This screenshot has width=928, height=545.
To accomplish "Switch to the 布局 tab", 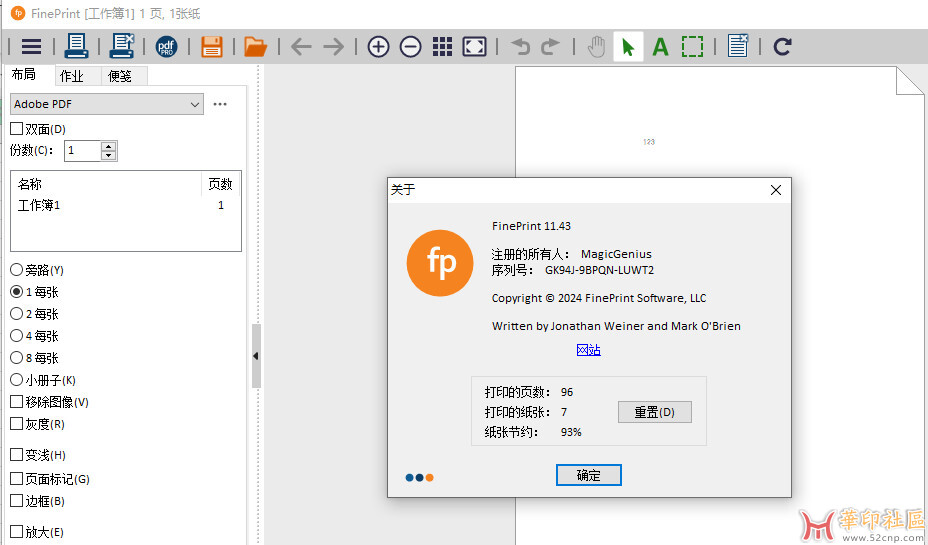I will 24,75.
